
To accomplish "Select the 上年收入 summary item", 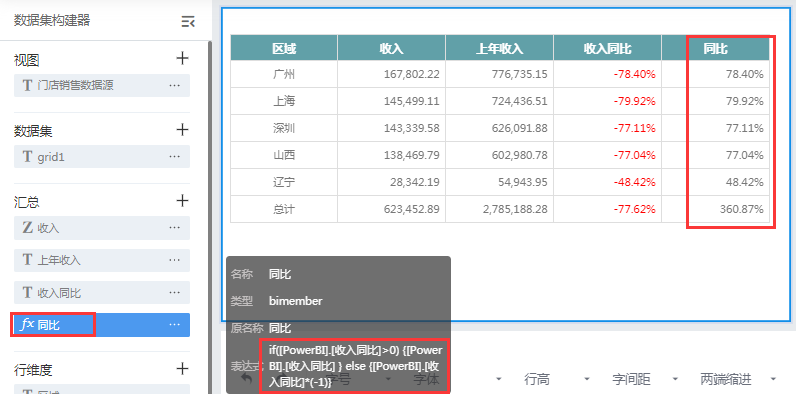I will (102, 260).
